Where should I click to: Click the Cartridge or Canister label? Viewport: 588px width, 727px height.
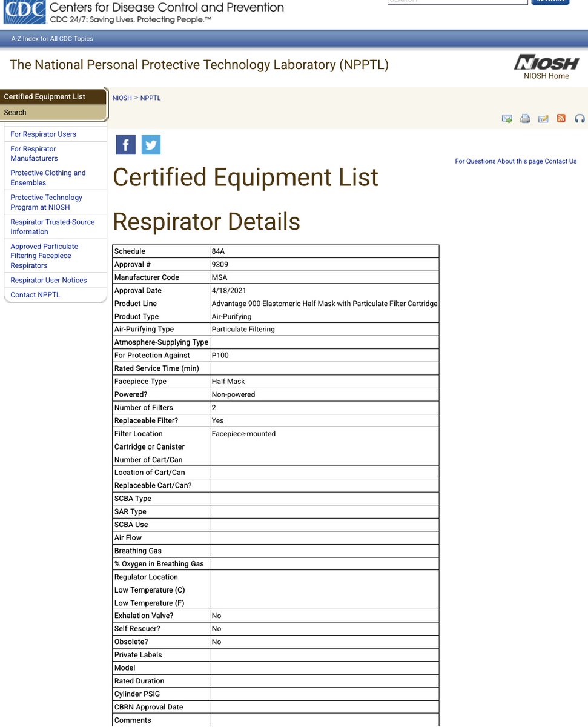tap(149, 447)
